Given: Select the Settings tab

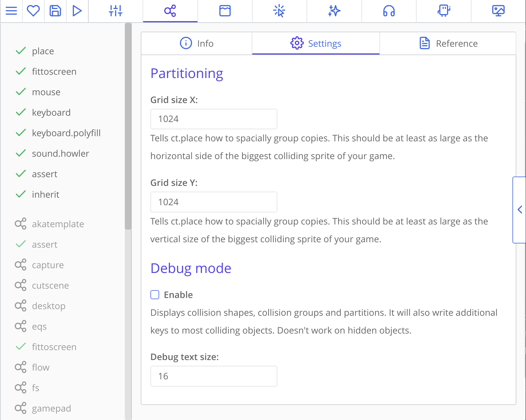Looking at the screenshot, I should 316,43.
